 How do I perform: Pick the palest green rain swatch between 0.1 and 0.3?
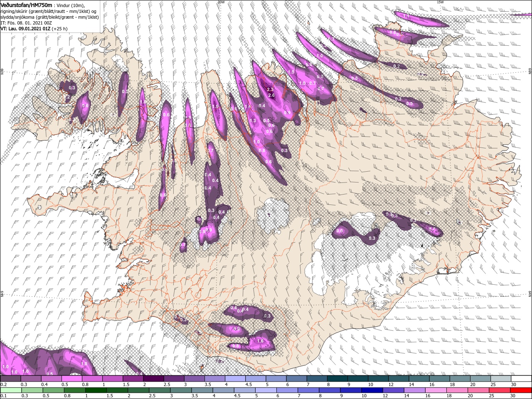point(10,390)
